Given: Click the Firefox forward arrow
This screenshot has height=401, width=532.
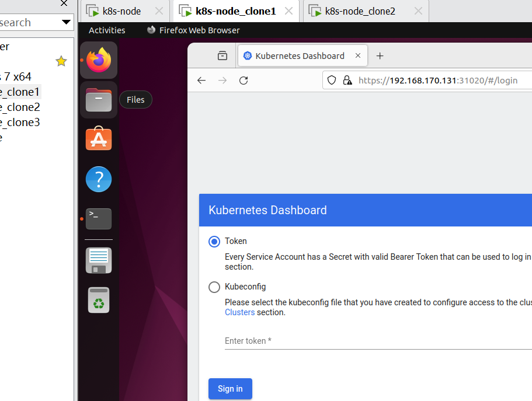Looking at the screenshot, I should point(222,81).
